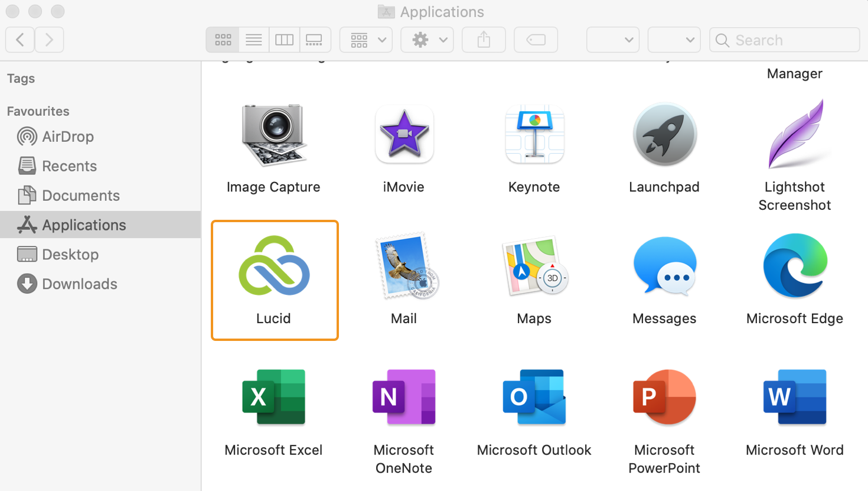Select the Lightshot Screenshot feather icon

795,134
